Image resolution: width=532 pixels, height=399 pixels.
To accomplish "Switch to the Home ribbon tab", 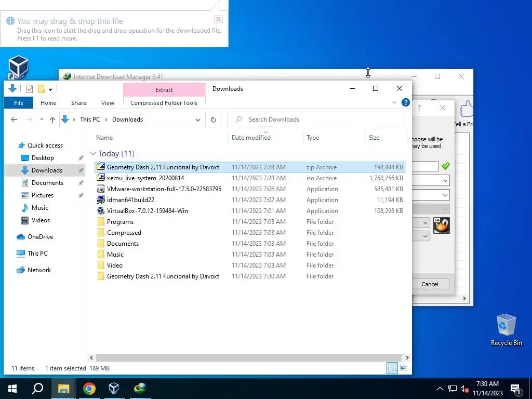I will (x=48, y=103).
